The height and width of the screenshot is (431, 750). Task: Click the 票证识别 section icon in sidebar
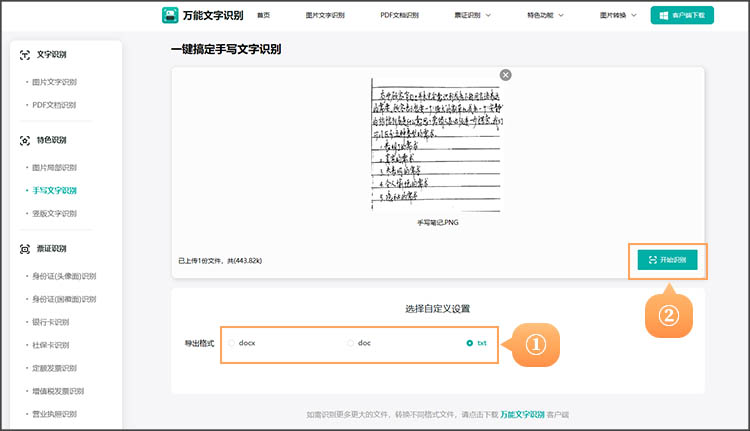coord(25,248)
